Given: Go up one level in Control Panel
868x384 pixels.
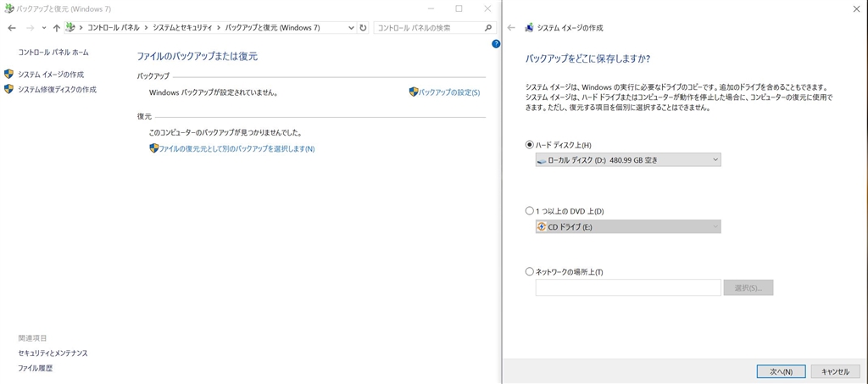Looking at the screenshot, I should pyautogui.click(x=56, y=28).
